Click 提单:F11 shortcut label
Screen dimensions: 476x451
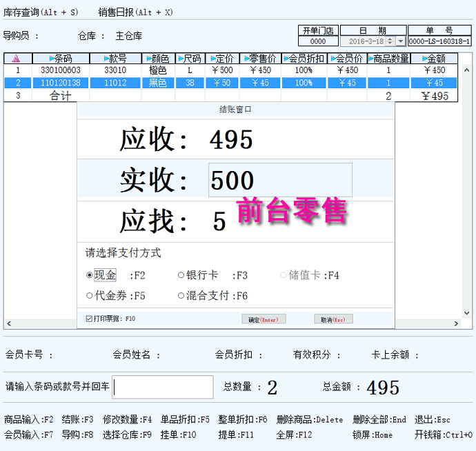point(236,435)
